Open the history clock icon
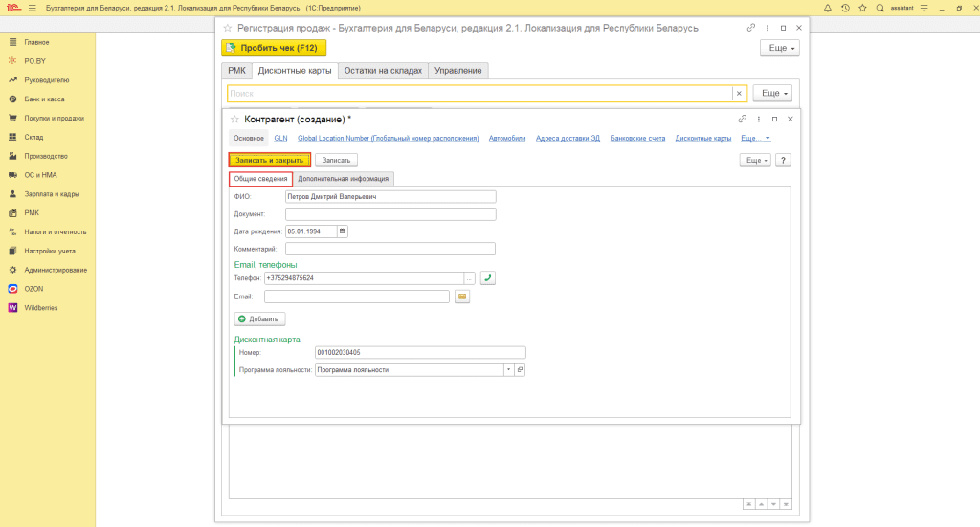Viewport: 980px width, 527px height. (845, 8)
